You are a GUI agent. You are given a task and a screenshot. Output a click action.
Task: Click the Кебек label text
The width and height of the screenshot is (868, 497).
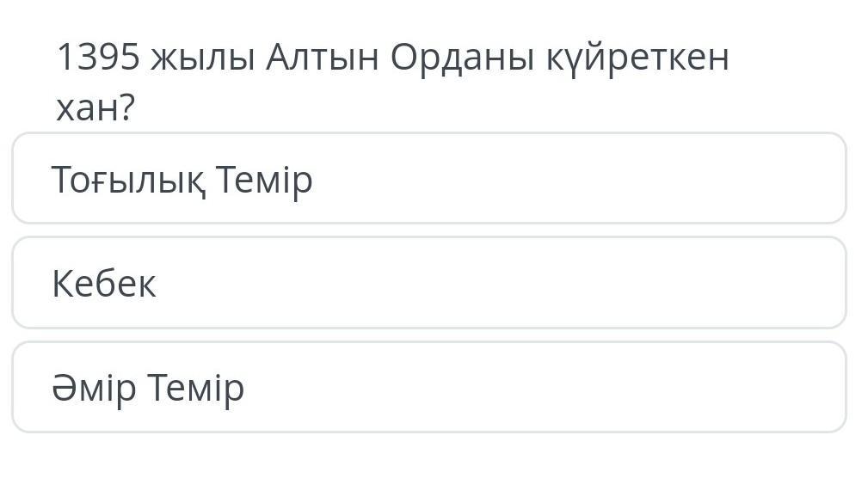104,284
